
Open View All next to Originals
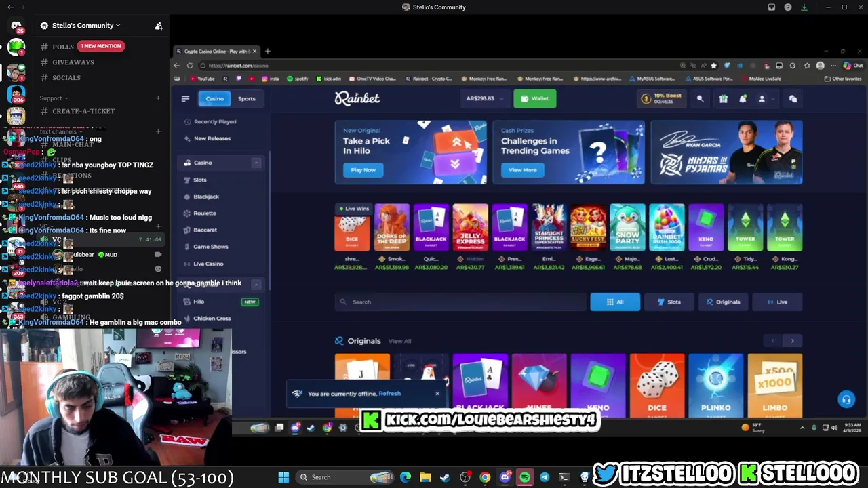[399, 341]
